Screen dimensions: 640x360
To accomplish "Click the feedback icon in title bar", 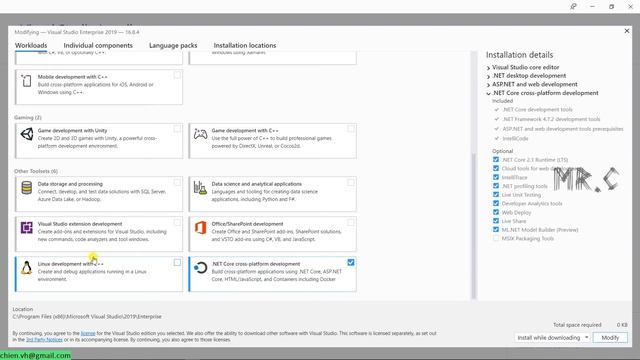I will [x=573, y=7].
